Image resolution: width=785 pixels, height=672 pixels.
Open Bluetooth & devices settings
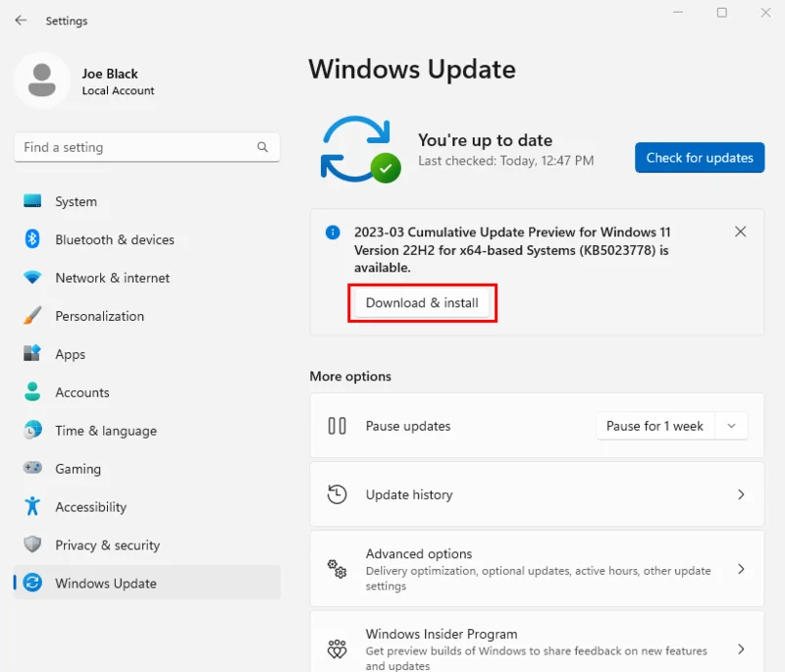(146, 239)
